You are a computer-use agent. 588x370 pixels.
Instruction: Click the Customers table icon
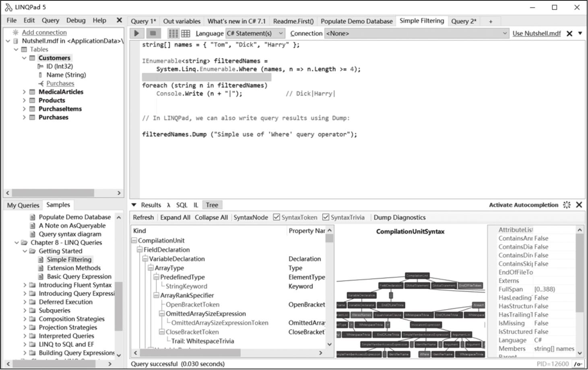point(32,58)
